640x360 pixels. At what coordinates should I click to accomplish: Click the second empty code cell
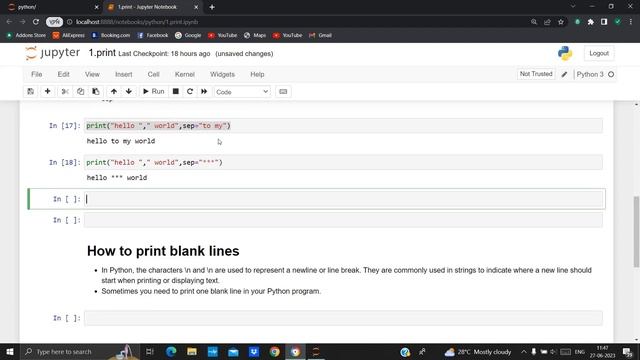343,220
